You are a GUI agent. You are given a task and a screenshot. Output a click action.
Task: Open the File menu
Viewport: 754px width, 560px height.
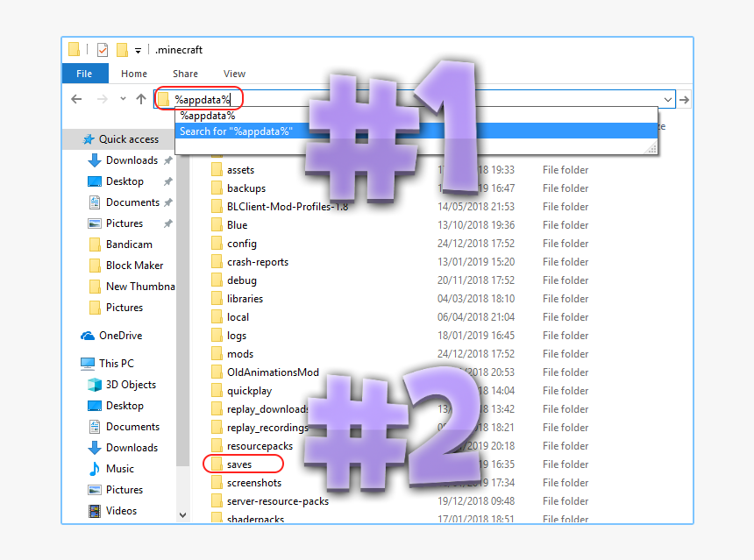(84, 74)
